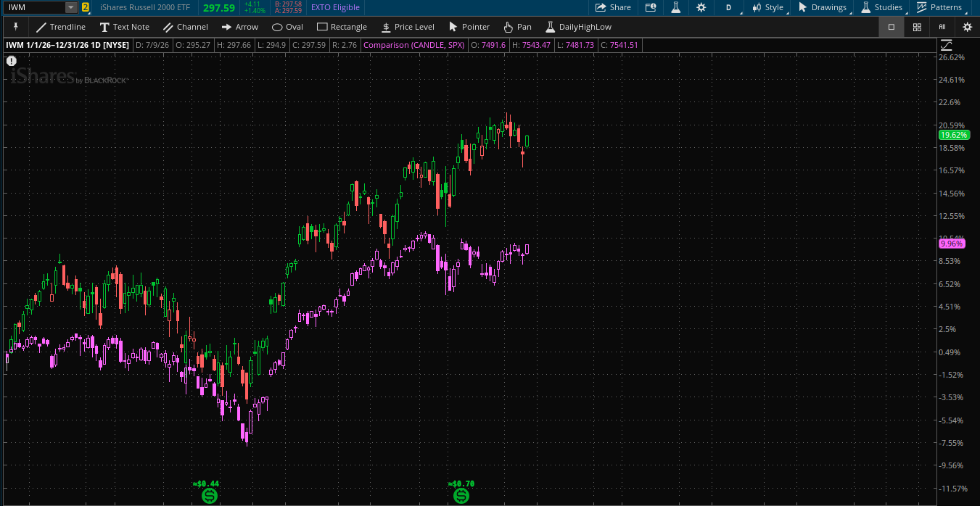Choose the Rectangle drawing tool

tap(342, 27)
